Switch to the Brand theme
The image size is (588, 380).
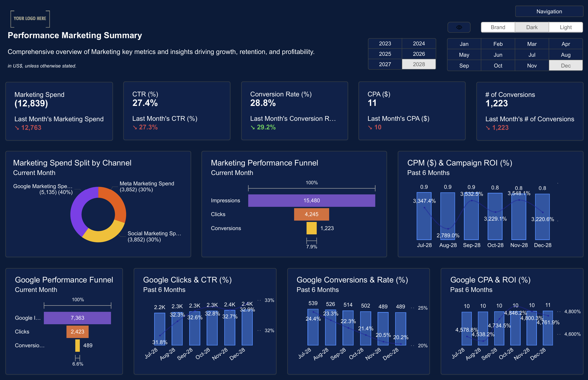point(498,27)
